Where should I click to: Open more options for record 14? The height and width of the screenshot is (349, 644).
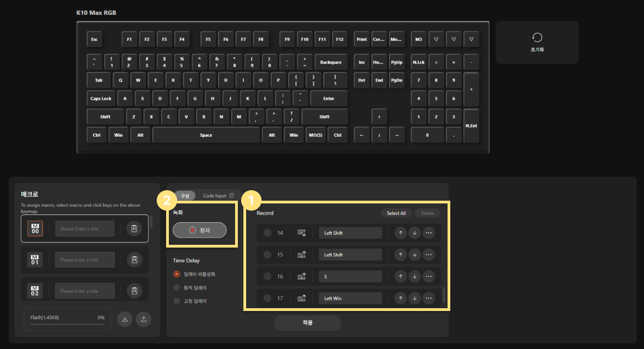[x=428, y=233]
